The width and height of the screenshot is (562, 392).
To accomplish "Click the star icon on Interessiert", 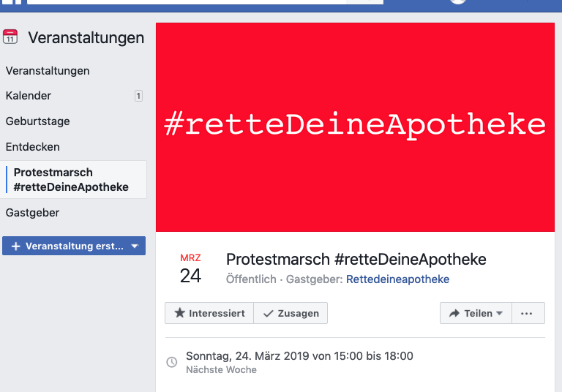I will 180,313.
